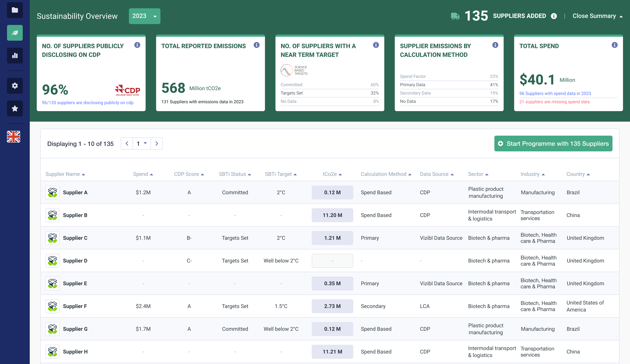Sort table by CDP Score column
Screen dimensions: 630x364
(x=189, y=174)
